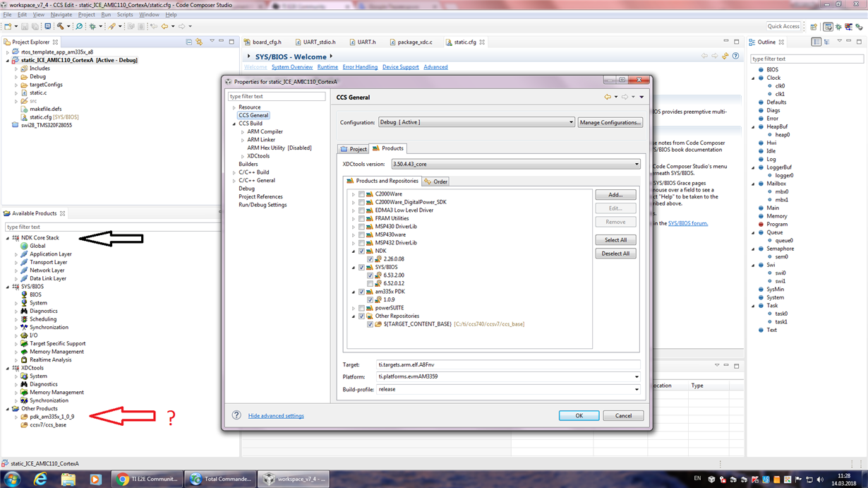Screen dimensions: 868x488
Task: Click the launch pencil-rocket icon in toolbar
Action: click(x=111, y=26)
